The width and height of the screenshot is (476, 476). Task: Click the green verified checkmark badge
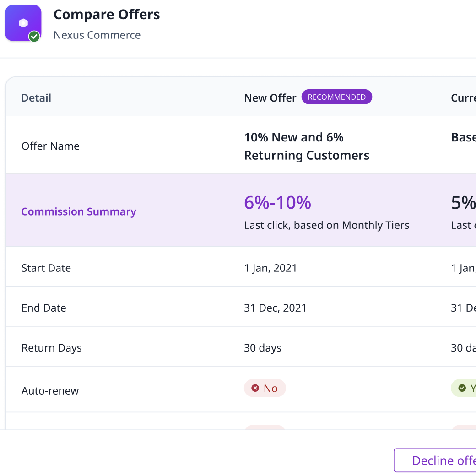[x=34, y=37]
